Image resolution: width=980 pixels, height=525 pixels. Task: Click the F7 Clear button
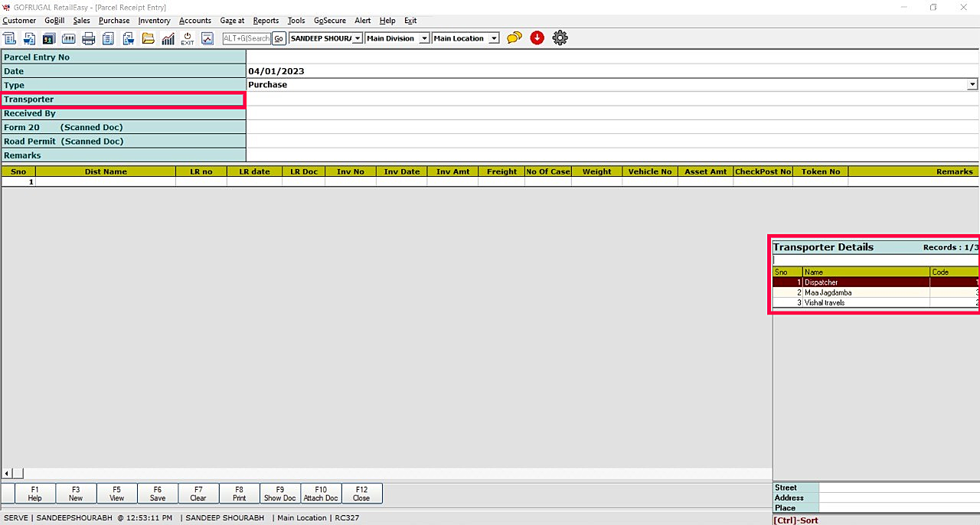point(198,494)
